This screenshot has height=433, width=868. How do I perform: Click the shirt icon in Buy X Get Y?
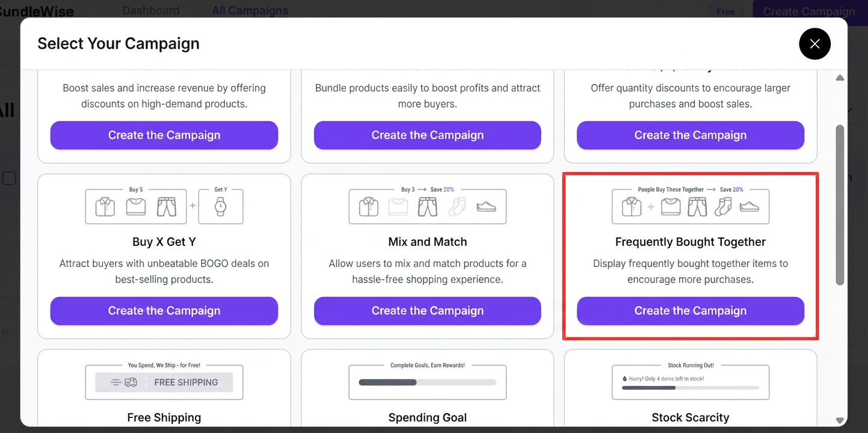105,207
